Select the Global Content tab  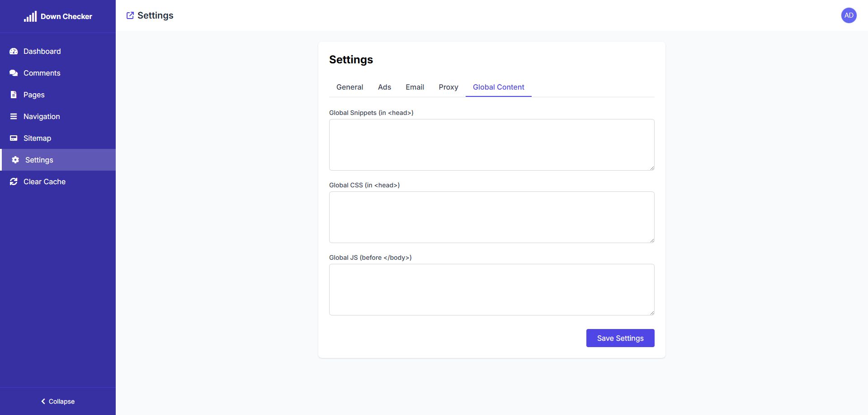(498, 87)
